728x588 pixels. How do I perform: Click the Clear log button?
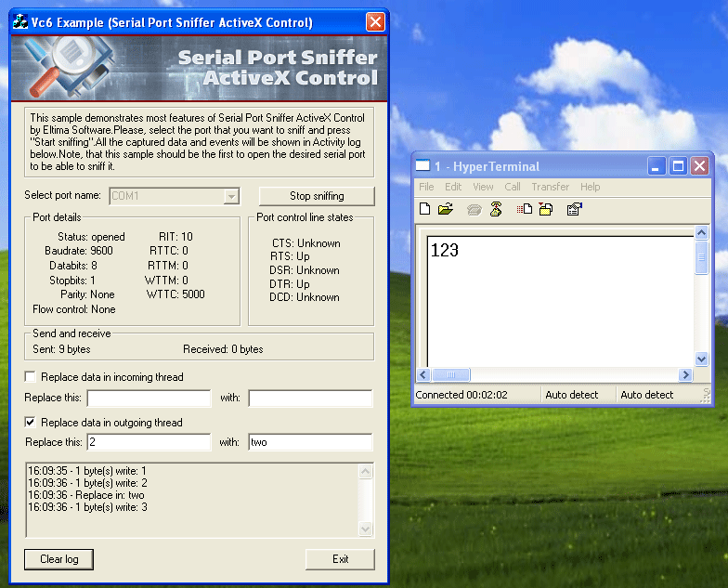point(59,559)
